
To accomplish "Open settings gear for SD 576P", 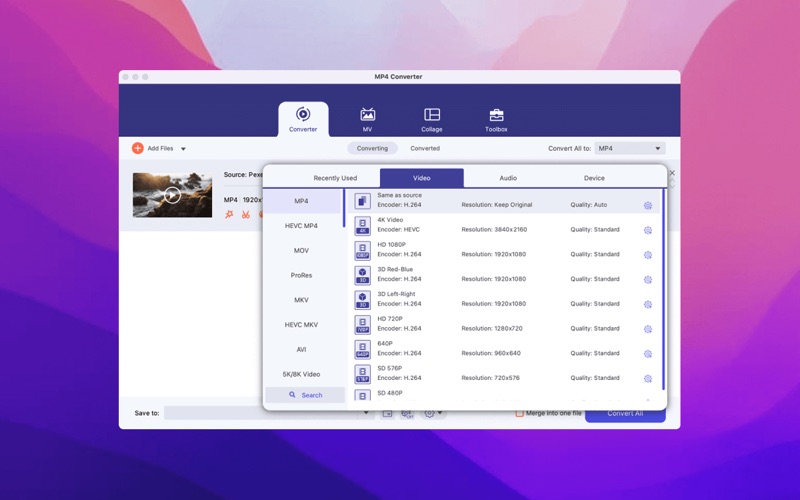I will [647, 379].
